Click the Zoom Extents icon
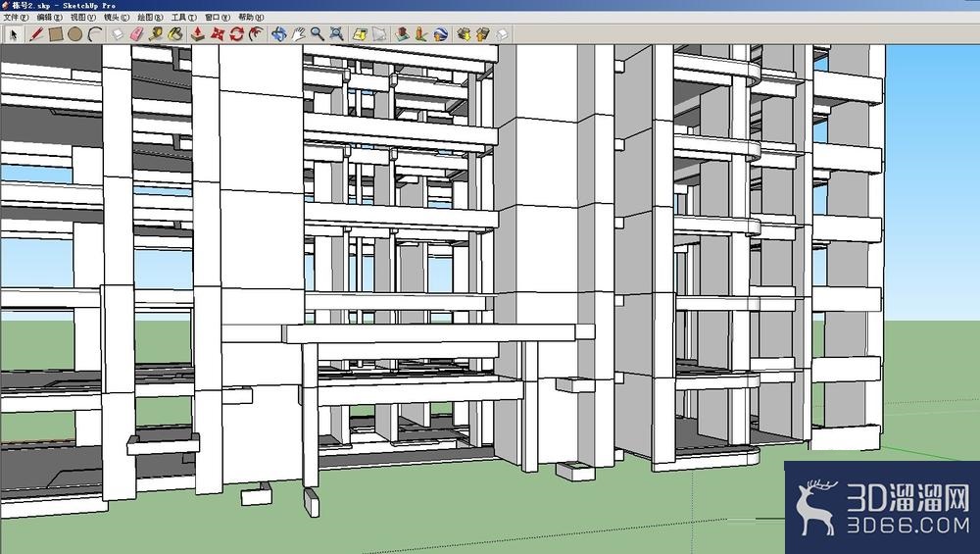980x554 pixels. 337,34
